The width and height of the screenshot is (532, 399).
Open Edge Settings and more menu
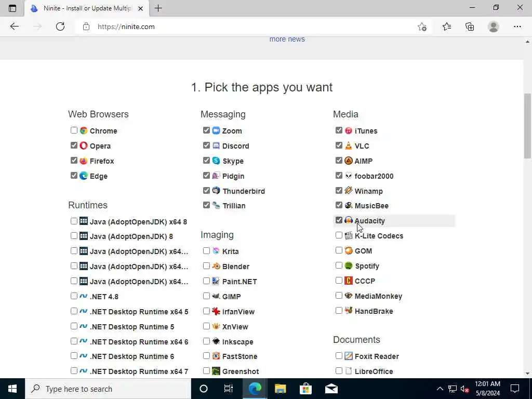click(517, 27)
